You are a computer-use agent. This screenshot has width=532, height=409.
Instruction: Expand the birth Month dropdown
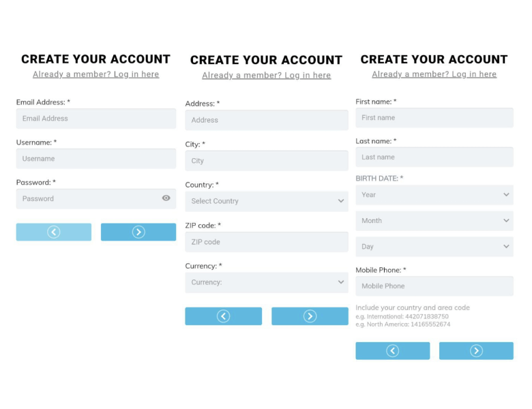click(434, 221)
